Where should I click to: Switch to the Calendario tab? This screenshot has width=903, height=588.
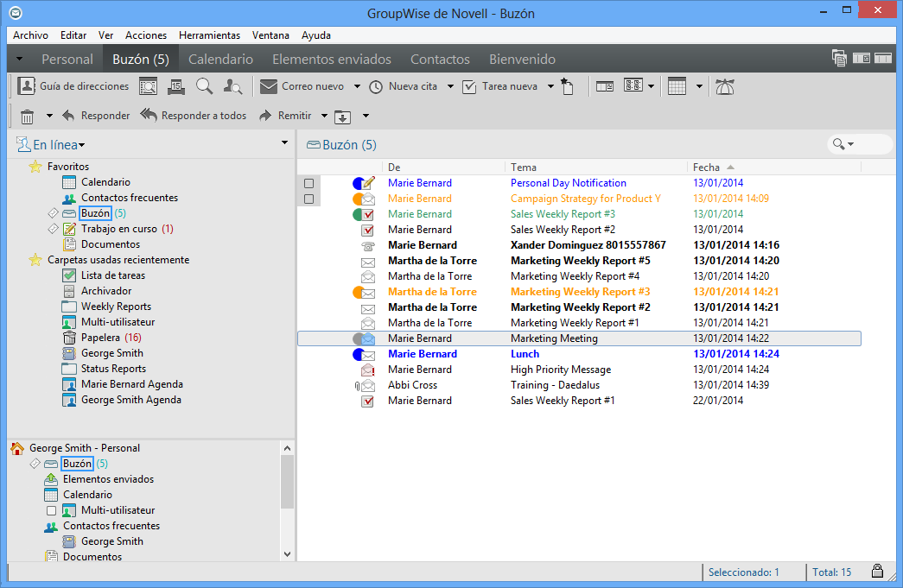click(x=220, y=60)
